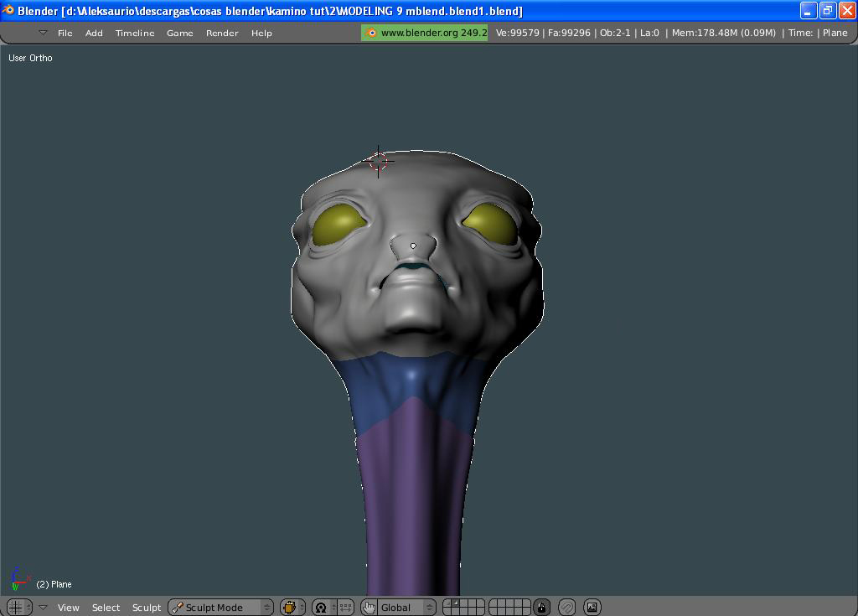Click the right yellow eye of model
Viewport: 858px width, 616px height.
click(x=491, y=224)
